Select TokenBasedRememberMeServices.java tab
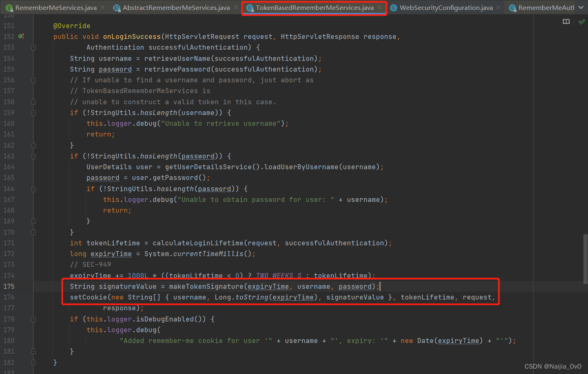This screenshot has width=588, height=374. pos(314,7)
